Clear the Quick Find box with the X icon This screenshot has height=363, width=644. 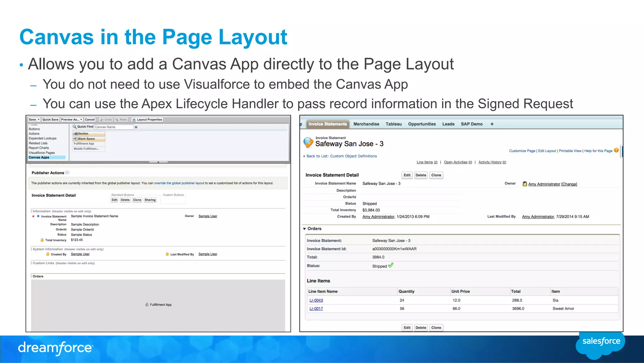tap(136, 127)
